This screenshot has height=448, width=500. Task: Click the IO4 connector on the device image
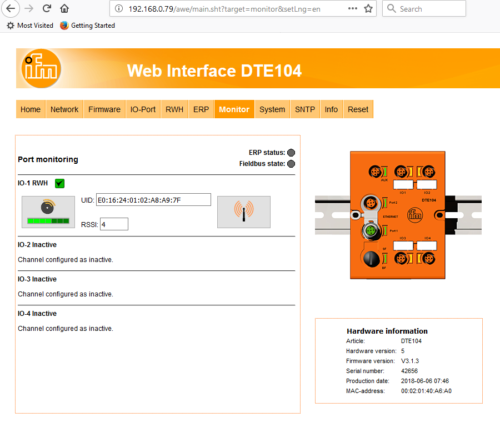pos(429,258)
